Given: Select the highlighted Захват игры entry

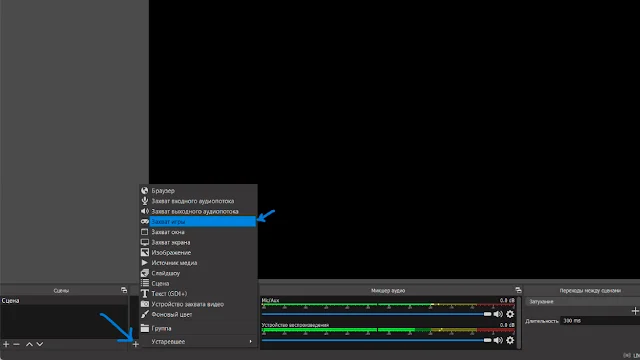Looking at the screenshot, I should (198, 222).
